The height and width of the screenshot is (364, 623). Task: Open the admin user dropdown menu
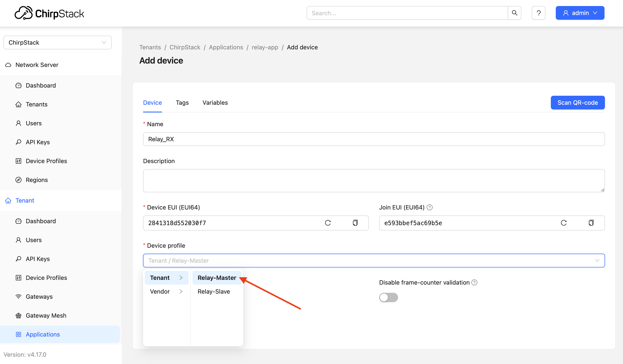tap(580, 13)
